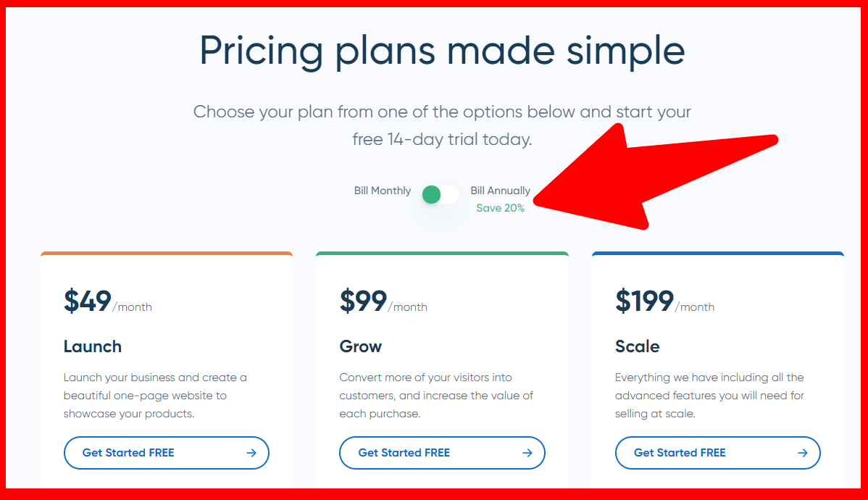Click the arrow icon in Scale plan button
This screenshot has width=868, height=500.
[803, 453]
